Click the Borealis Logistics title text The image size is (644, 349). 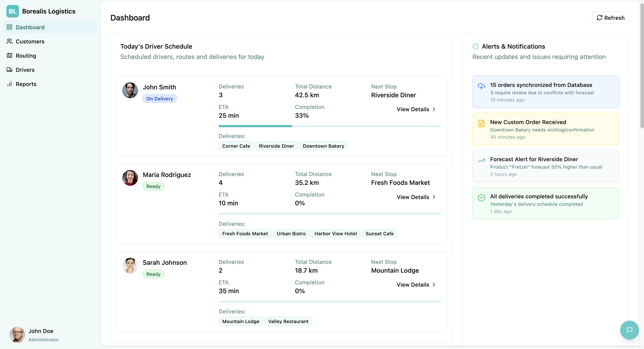coord(49,11)
